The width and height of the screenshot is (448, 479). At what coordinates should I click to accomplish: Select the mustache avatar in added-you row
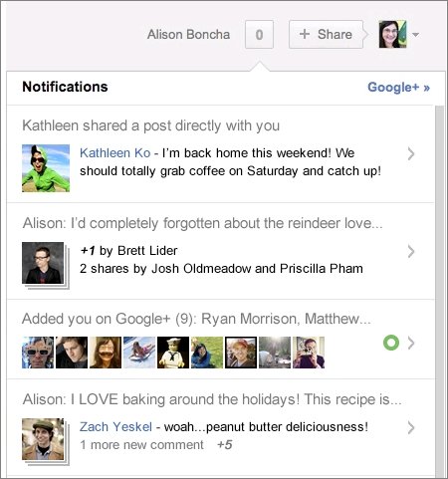(106, 353)
